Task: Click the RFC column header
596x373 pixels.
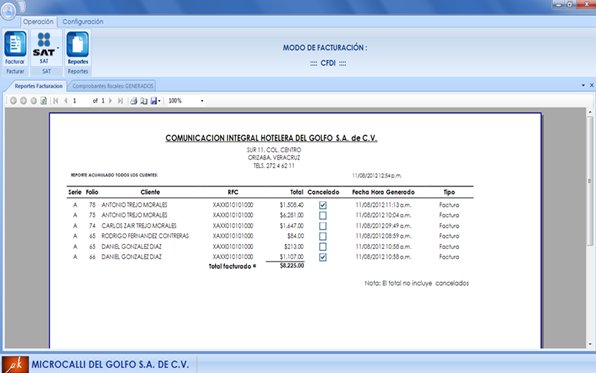Action: pos(233,192)
